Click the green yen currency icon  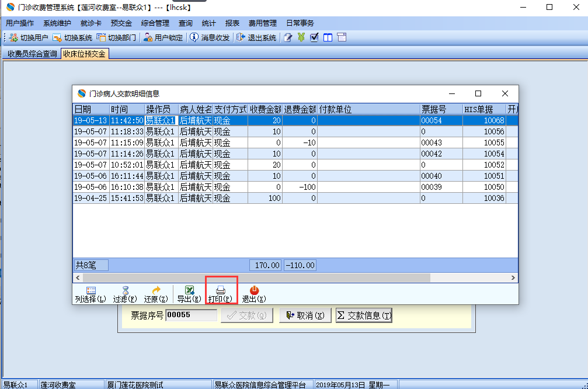point(301,37)
